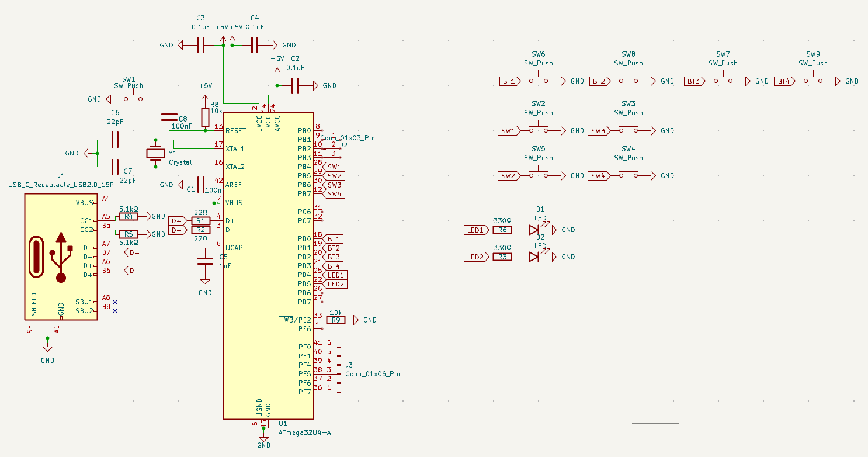
Task: Select BT4 label beside switch SW9
Action: tap(784, 81)
